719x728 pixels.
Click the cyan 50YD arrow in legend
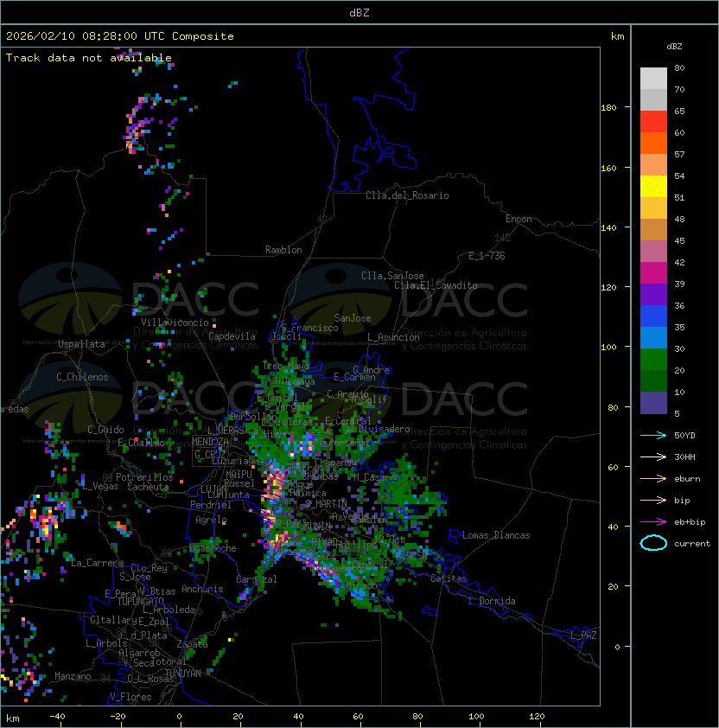pyautogui.click(x=653, y=436)
